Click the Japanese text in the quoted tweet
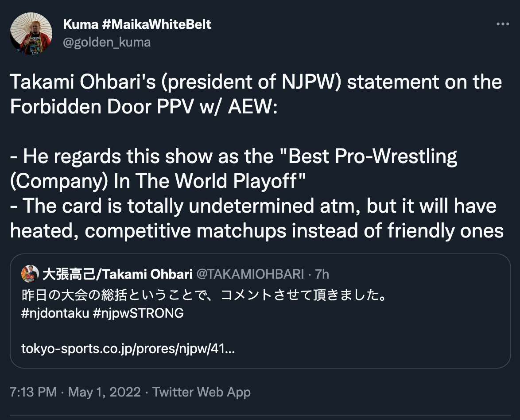The image size is (520, 420). [x=204, y=295]
